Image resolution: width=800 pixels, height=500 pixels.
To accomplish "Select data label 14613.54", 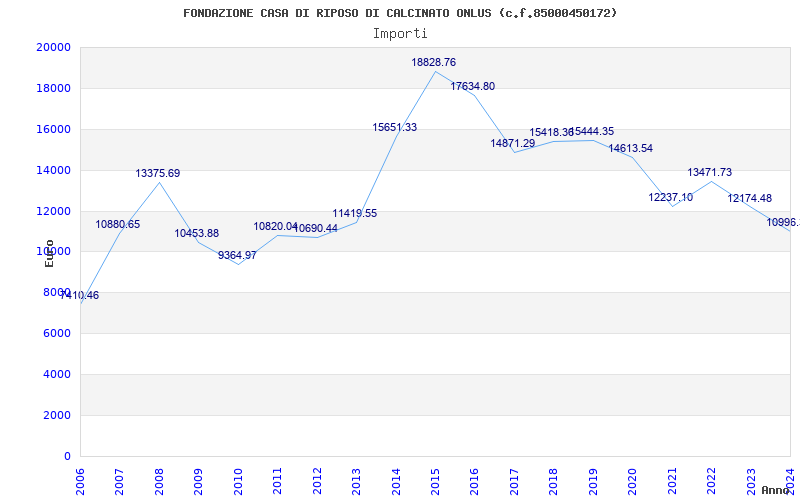I will pos(631,148).
